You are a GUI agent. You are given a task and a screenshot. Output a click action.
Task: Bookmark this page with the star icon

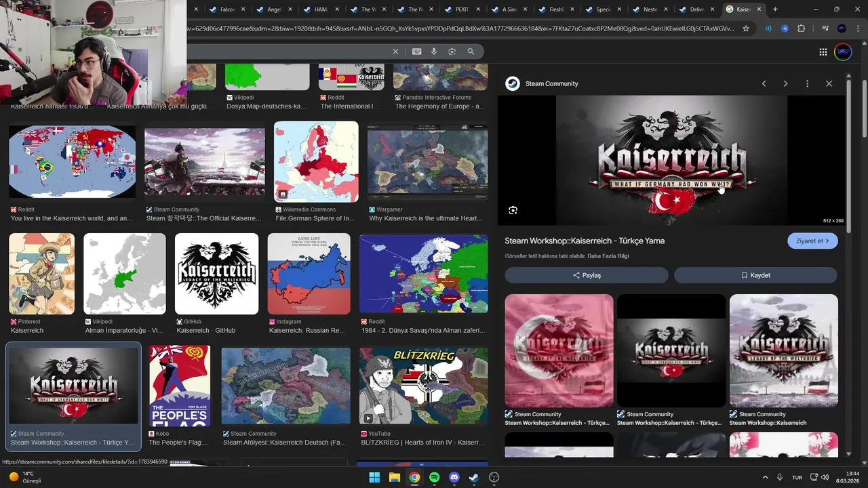pyautogui.click(x=746, y=28)
